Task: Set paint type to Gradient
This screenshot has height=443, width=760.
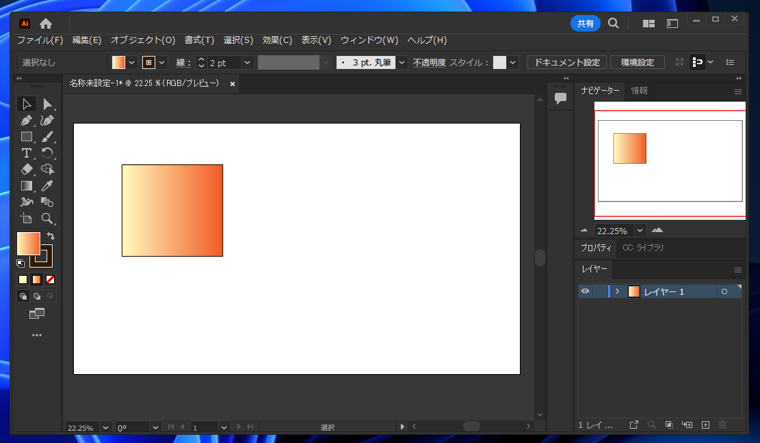Action: click(x=37, y=280)
